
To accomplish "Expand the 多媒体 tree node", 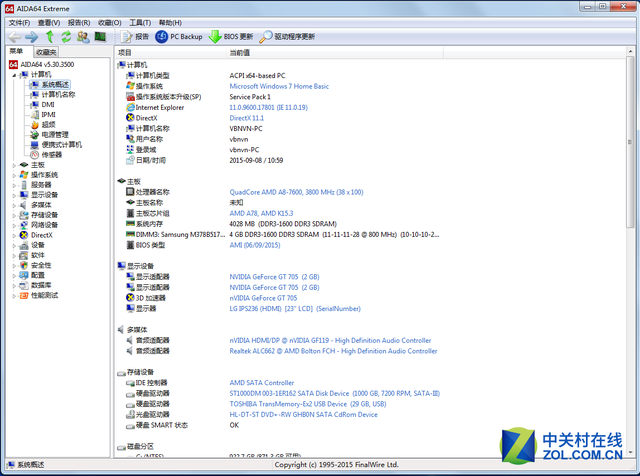I will click(14, 205).
